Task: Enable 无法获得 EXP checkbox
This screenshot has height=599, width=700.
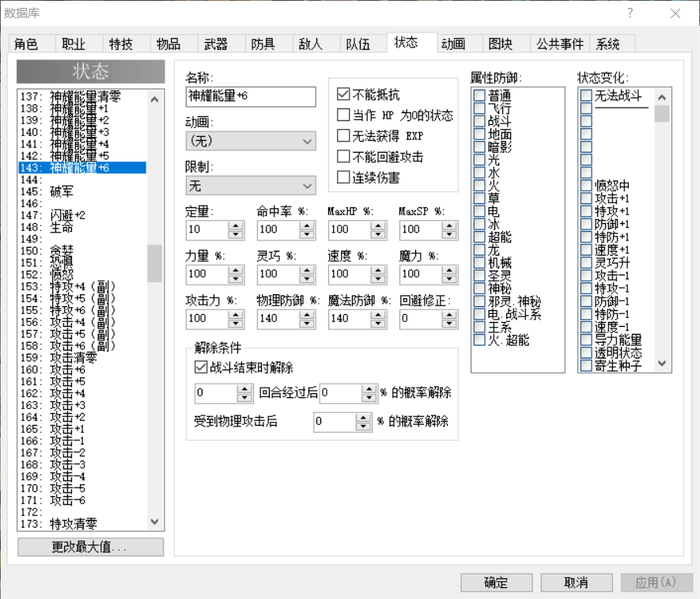Action: (x=343, y=135)
